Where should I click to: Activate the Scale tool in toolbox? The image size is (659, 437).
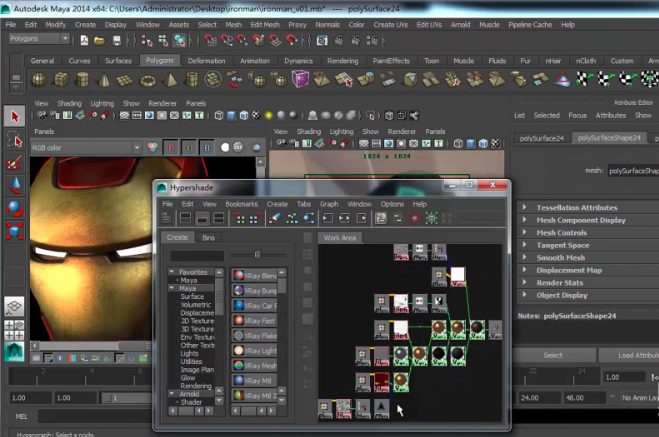[x=15, y=231]
